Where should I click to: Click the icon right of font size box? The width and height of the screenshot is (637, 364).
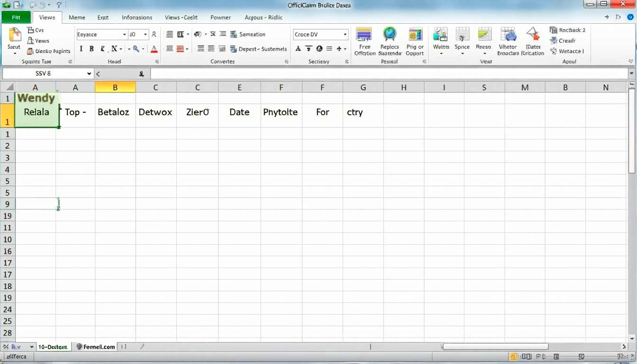[154, 35]
